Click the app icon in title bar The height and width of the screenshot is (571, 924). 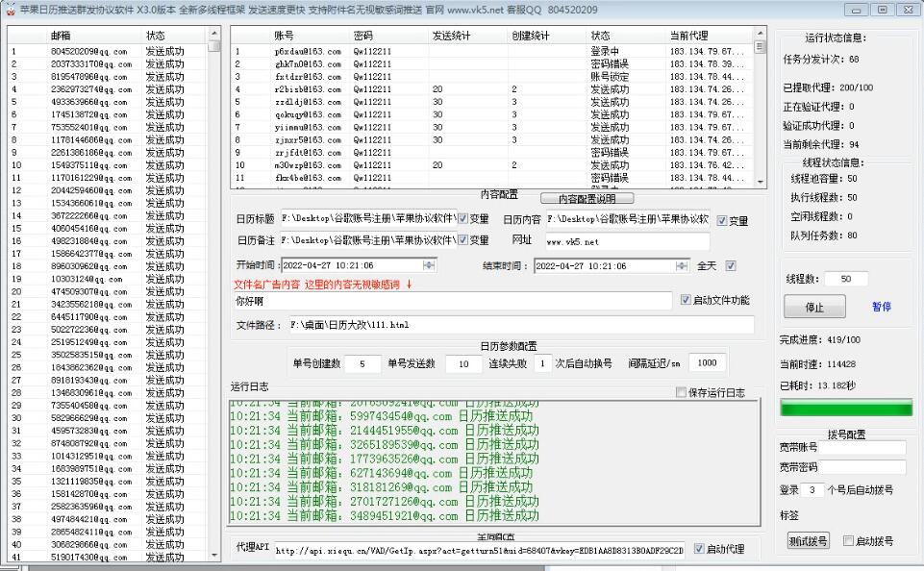[9, 10]
